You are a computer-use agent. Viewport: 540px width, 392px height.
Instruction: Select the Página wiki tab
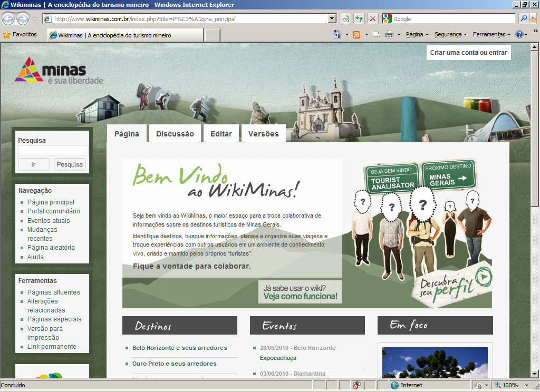[127, 134]
